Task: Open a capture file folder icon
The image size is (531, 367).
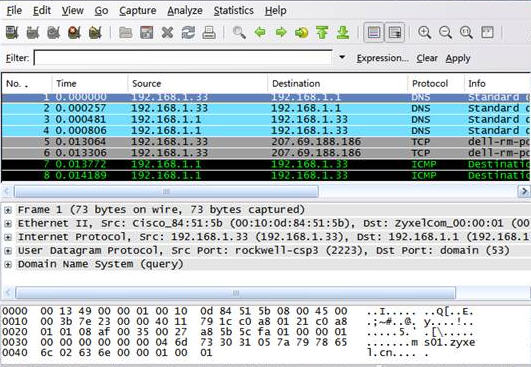Action: [x=126, y=33]
